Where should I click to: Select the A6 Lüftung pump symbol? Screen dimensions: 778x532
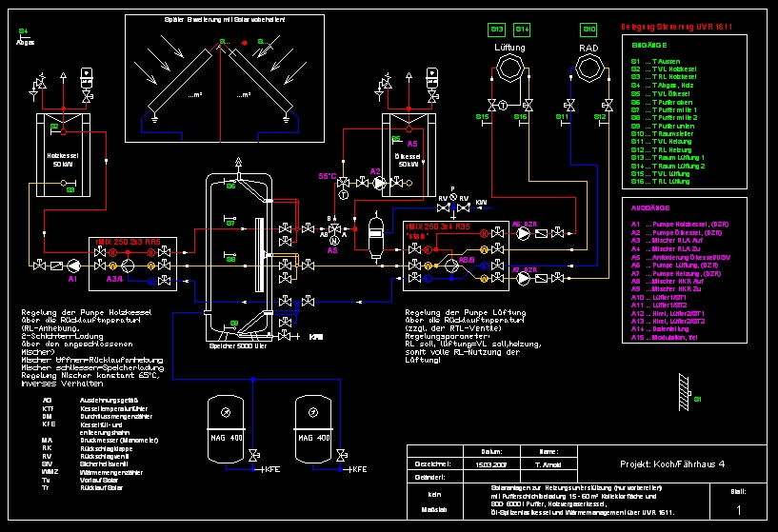(524, 232)
